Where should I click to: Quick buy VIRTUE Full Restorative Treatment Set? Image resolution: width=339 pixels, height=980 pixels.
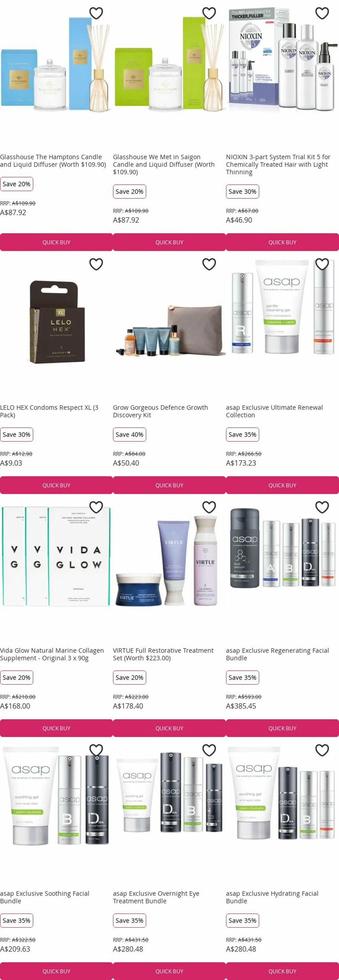pos(169,728)
